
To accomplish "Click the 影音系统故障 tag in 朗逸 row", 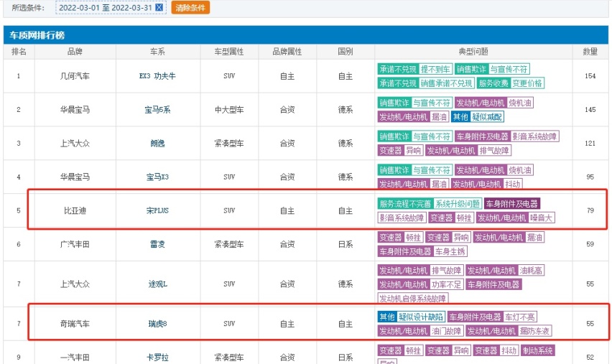I will pos(534,136).
